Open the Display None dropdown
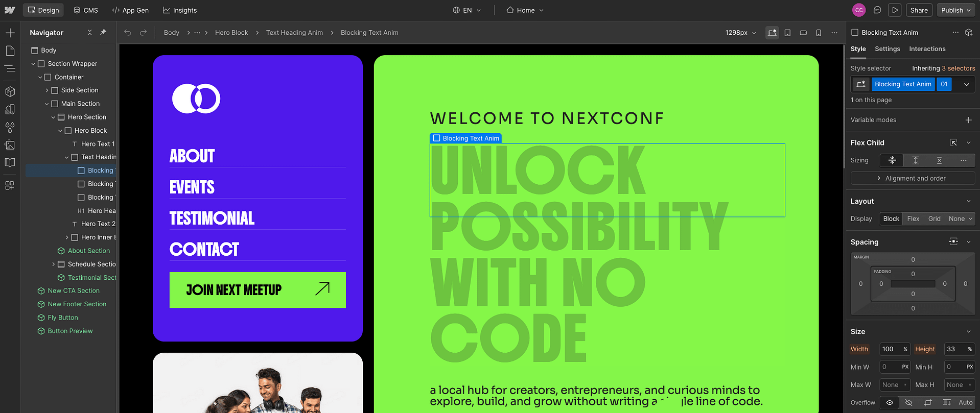This screenshot has width=980, height=413. [x=960, y=219]
